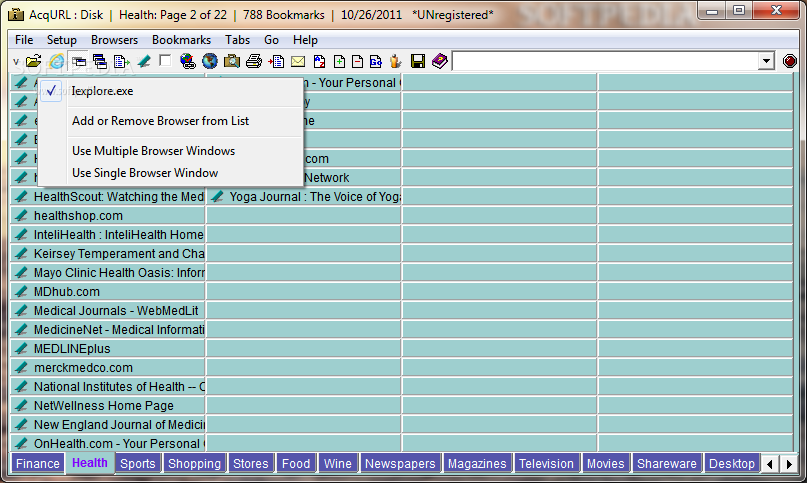Switch to the Television tab
The height and width of the screenshot is (483, 807).
(x=546, y=463)
